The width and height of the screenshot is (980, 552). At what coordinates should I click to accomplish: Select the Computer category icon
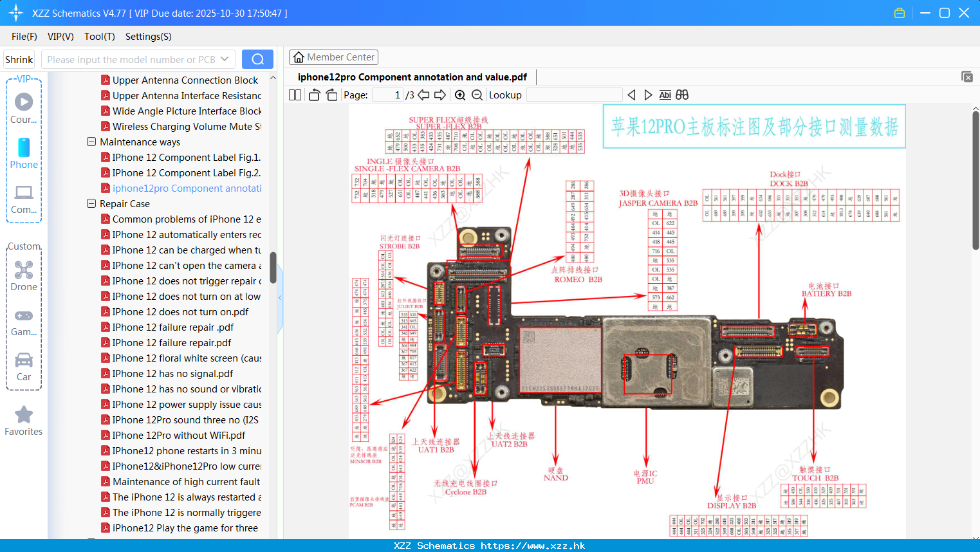coord(24,199)
